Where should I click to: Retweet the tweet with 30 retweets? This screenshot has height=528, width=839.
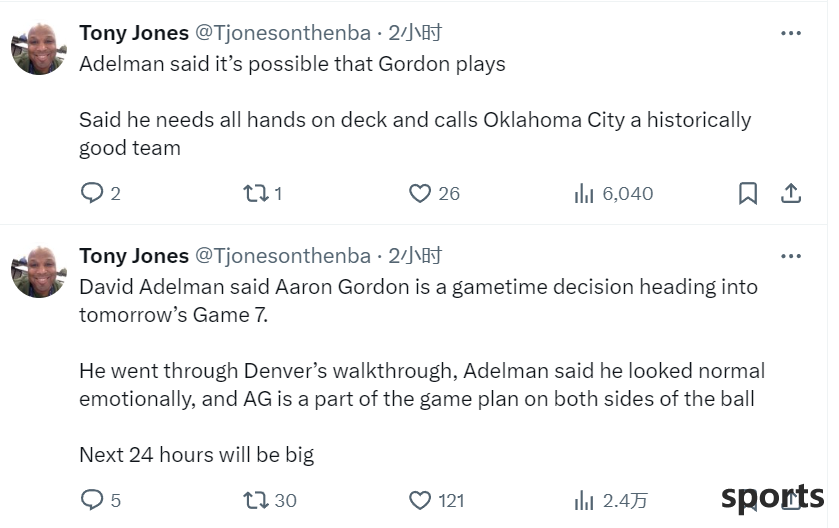(270, 500)
